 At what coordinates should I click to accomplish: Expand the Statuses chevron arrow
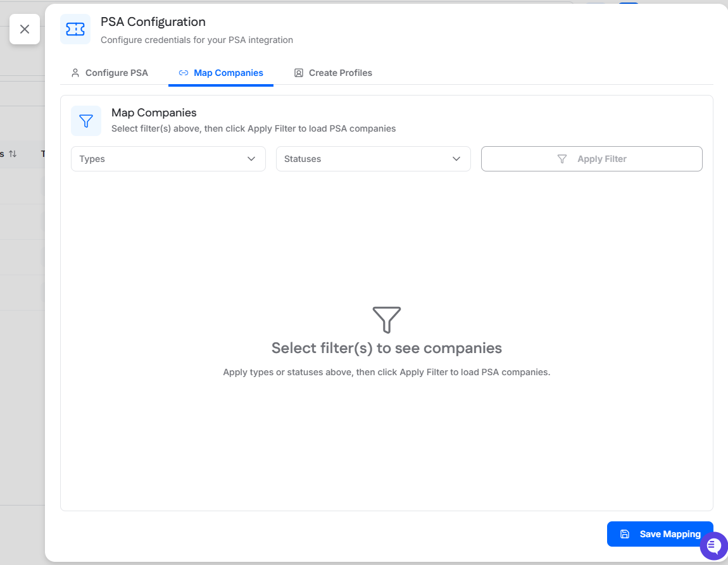point(456,159)
